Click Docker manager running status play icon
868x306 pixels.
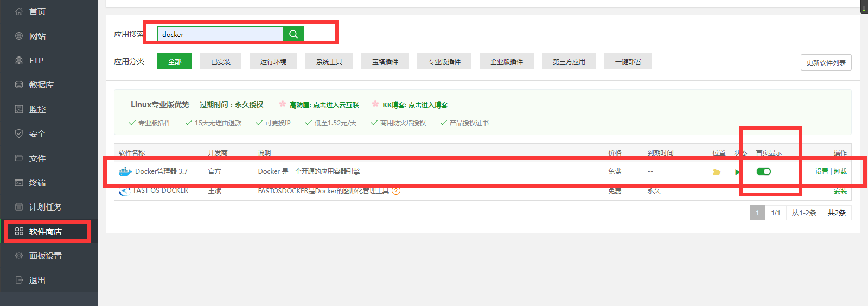[x=737, y=172]
